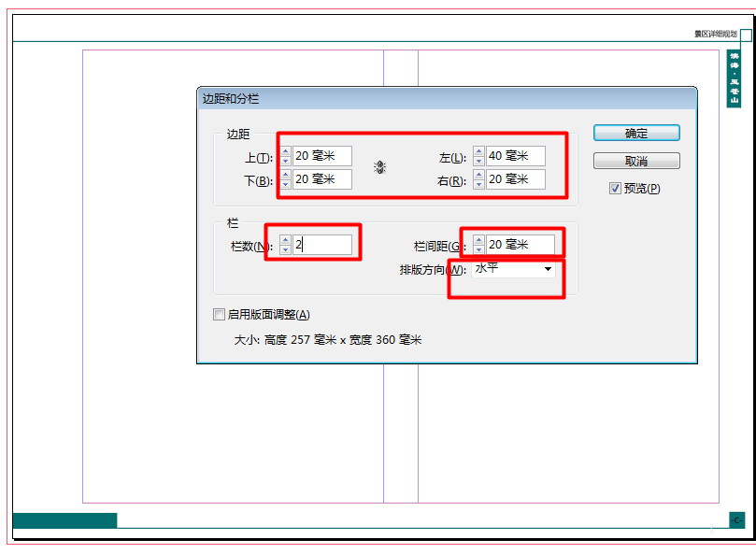Viewport: 756px width, 554px height.
Task: Click the 左 (left) margin stepper arrows
Action: [478, 156]
